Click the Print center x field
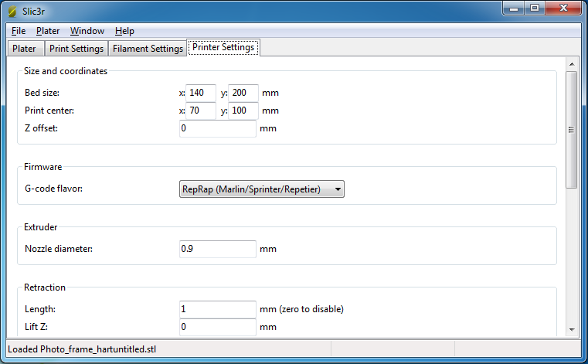This screenshot has height=364, width=588. (201, 111)
